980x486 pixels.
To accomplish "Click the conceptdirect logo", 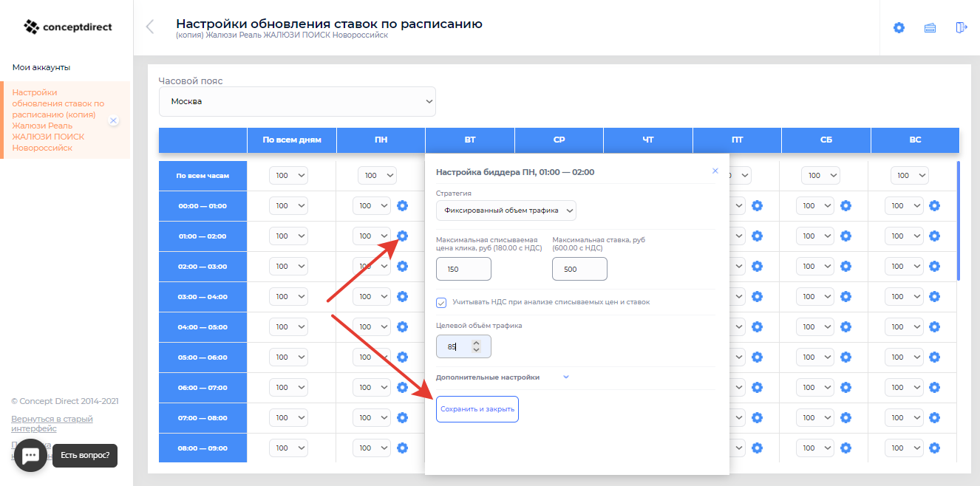I will 67,27.
